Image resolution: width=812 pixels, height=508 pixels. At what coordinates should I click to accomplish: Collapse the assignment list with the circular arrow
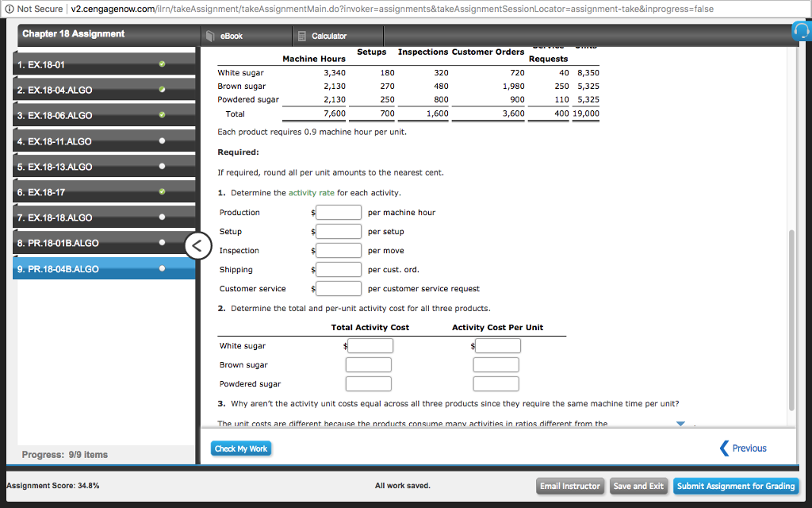pos(197,246)
